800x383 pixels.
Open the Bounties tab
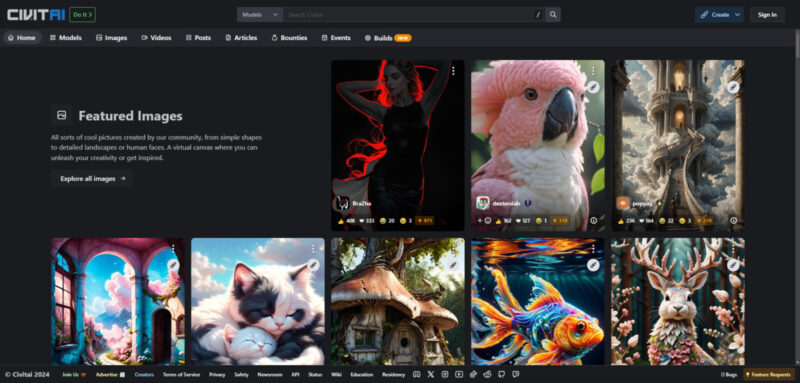click(x=289, y=38)
